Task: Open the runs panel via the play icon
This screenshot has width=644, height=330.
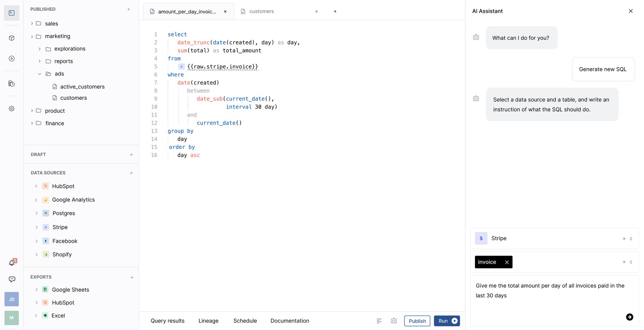Action: tap(12, 59)
